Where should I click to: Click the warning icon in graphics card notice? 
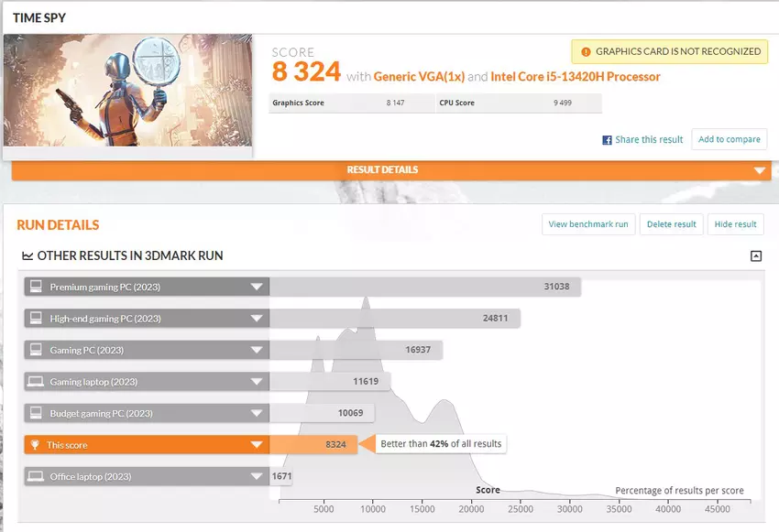point(584,51)
